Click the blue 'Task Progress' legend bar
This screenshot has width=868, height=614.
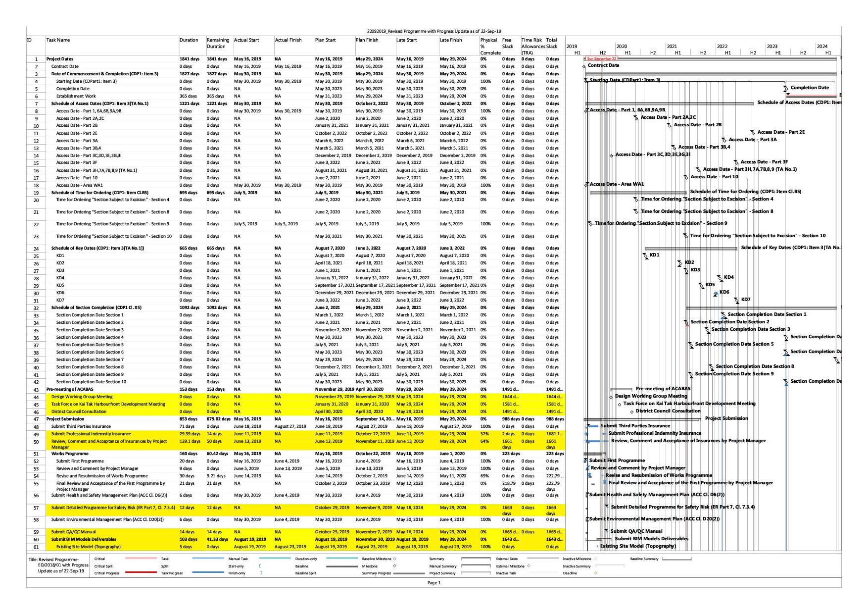pyautogui.click(x=207, y=572)
